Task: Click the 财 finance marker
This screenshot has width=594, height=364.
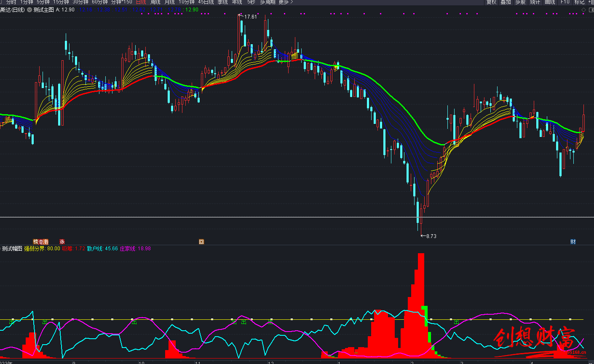Action: [x=573, y=242]
